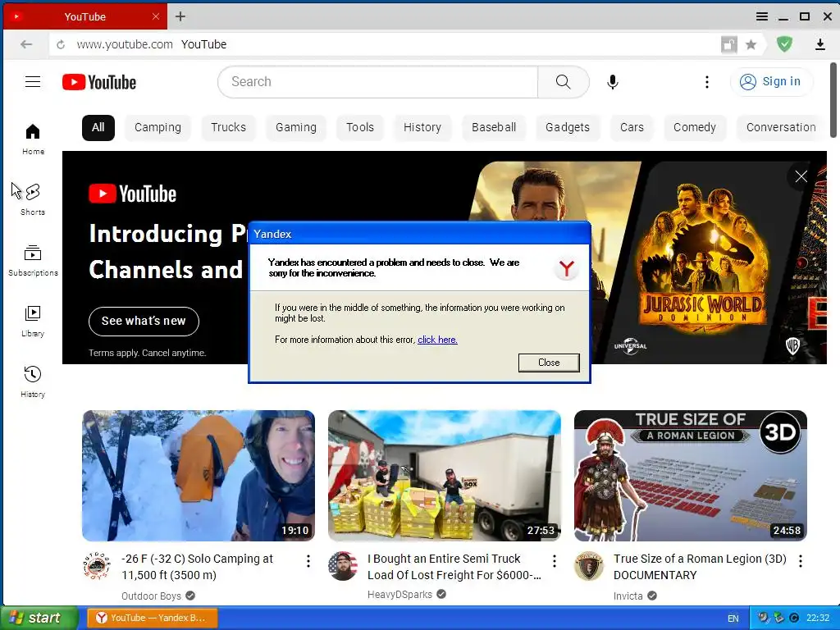Select the Comedy filter chip
Viewport: 840px width, 630px height.
pyautogui.click(x=694, y=127)
